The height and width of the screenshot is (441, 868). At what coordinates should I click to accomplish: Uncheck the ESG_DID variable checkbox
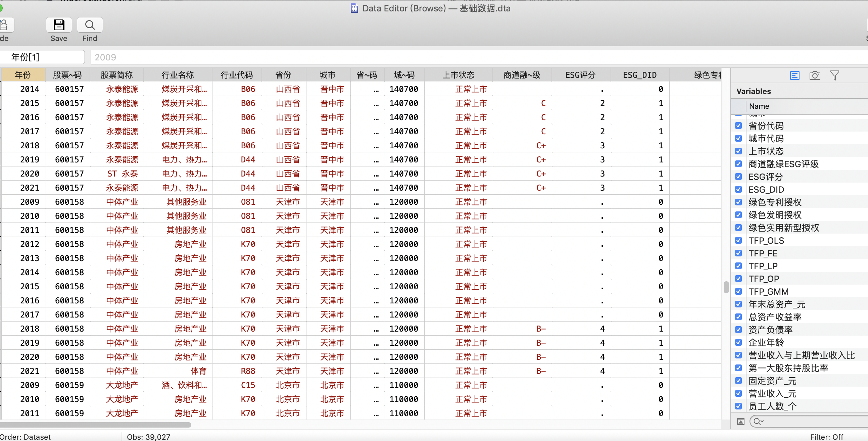coord(738,189)
